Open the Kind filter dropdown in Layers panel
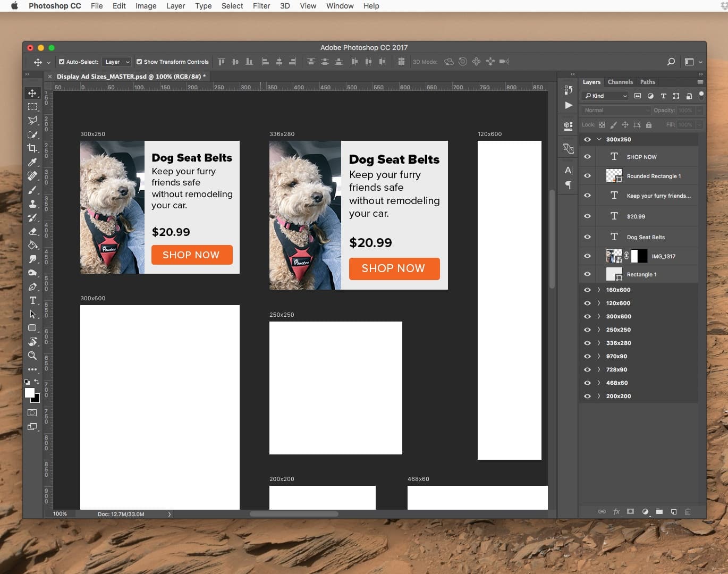 [x=605, y=96]
